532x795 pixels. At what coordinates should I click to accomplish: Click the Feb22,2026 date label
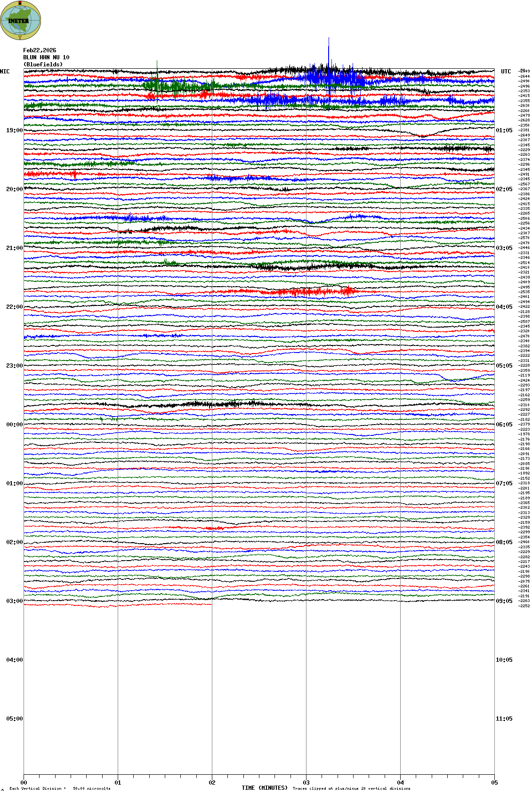pos(40,50)
